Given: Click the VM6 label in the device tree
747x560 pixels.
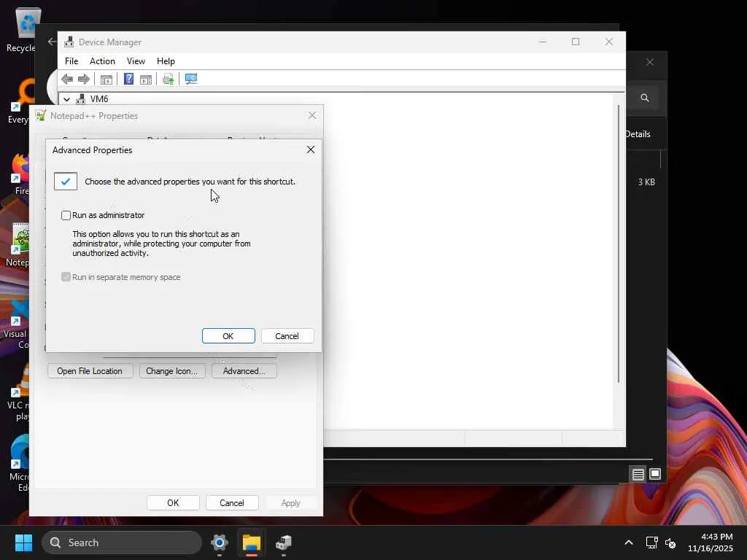Looking at the screenshot, I should pos(99,99).
